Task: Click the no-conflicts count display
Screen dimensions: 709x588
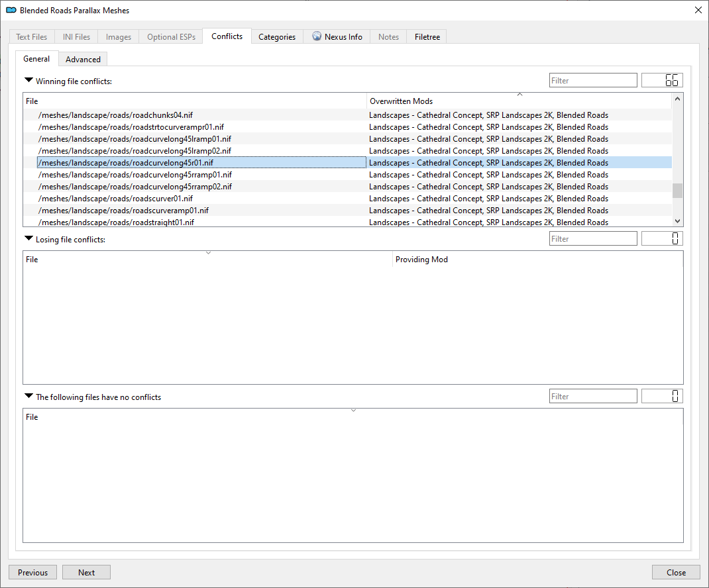Action: coord(662,397)
